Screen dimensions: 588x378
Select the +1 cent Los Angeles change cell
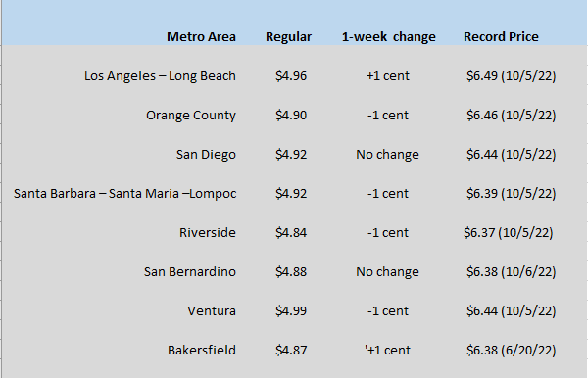tap(388, 76)
